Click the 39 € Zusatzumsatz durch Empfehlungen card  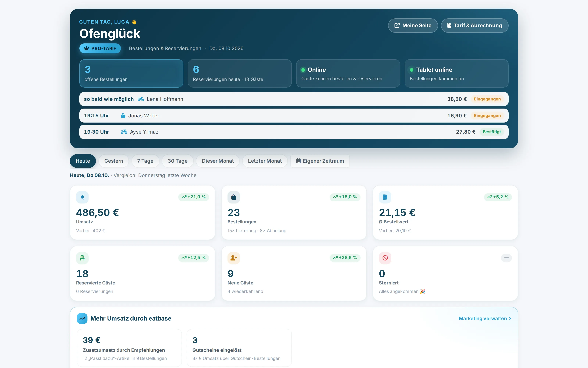(x=129, y=348)
